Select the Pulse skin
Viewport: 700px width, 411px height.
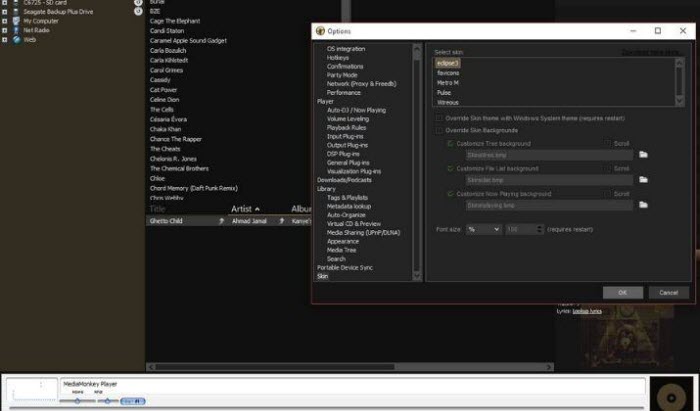pos(444,92)
